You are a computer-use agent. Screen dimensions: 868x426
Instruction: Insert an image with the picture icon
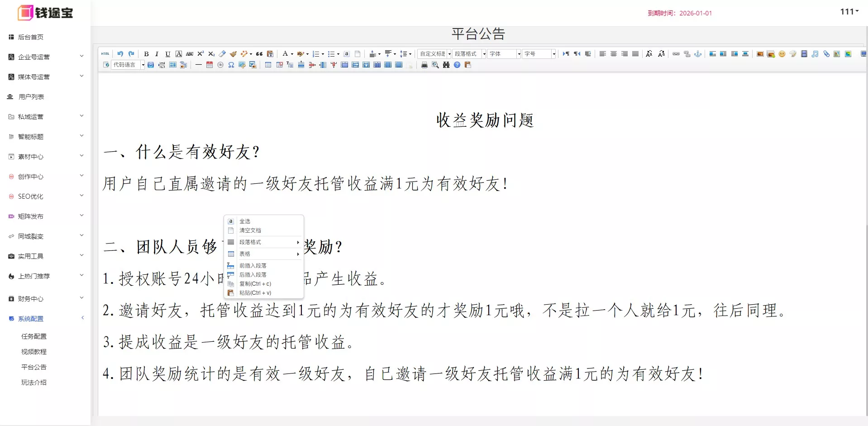click(759, 54)
